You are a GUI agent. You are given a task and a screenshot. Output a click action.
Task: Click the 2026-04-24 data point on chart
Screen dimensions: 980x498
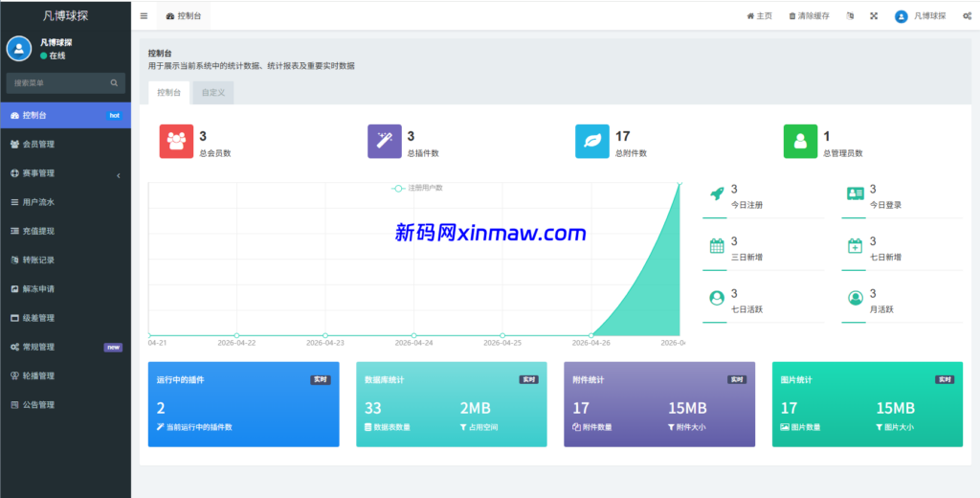[x=413, y=335]
